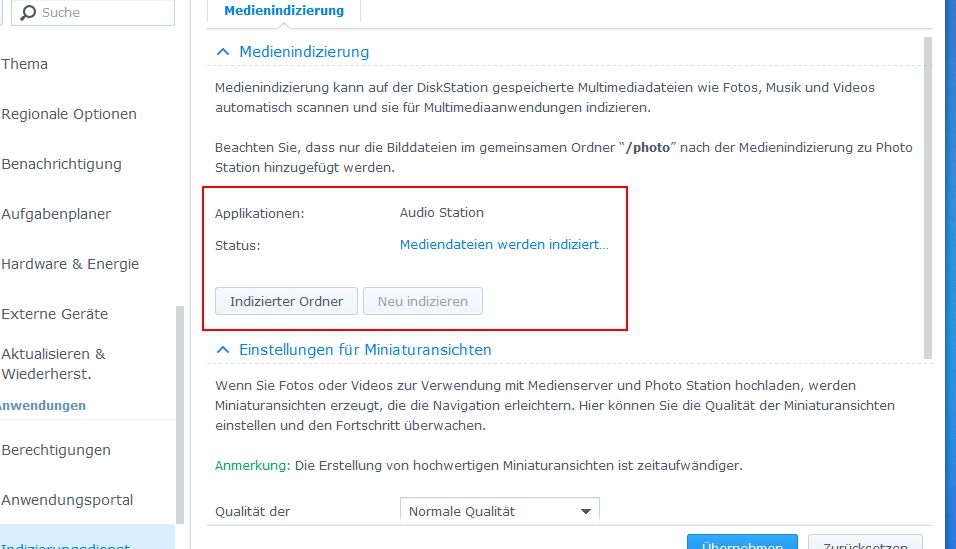The image size is (956, 549).
Task: Open Aktualisieren & Wiederherst. entry
Action: tap(54, 364)
